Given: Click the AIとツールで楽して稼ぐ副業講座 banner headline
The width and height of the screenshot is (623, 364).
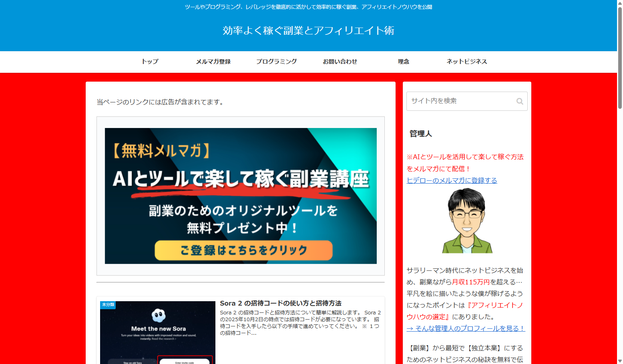Looking at the screenshot, I should click(x=240, y=179).
